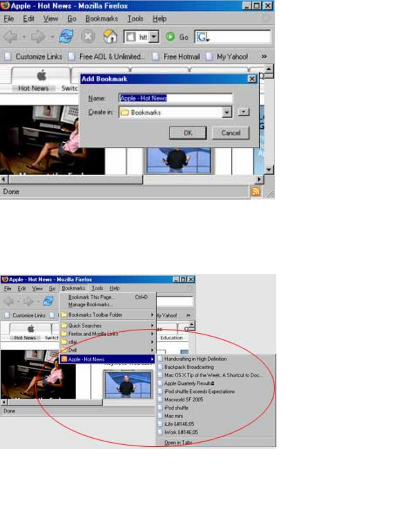Screen dimensions: 413x532
Task: Click horizontal scrollbar right arrow in the top window
Action: 259,179
